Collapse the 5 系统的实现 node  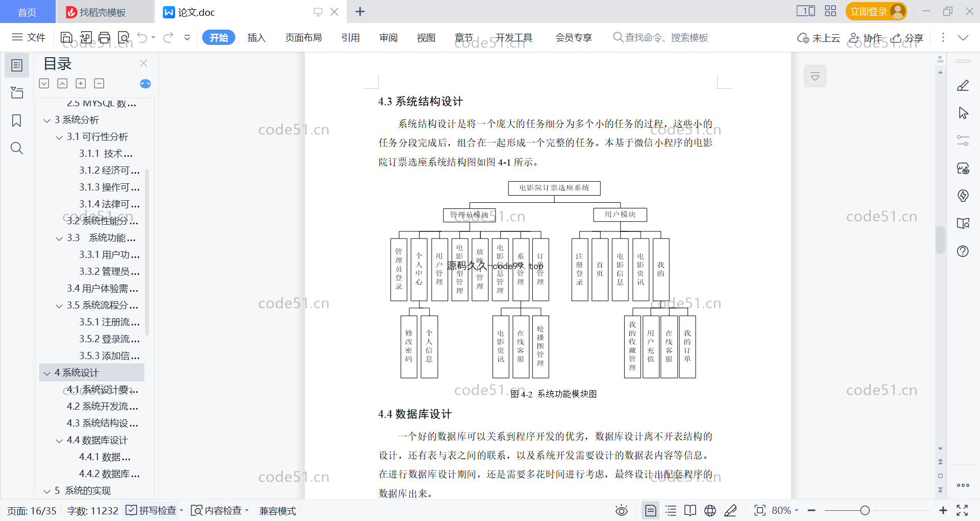[47, 491]
